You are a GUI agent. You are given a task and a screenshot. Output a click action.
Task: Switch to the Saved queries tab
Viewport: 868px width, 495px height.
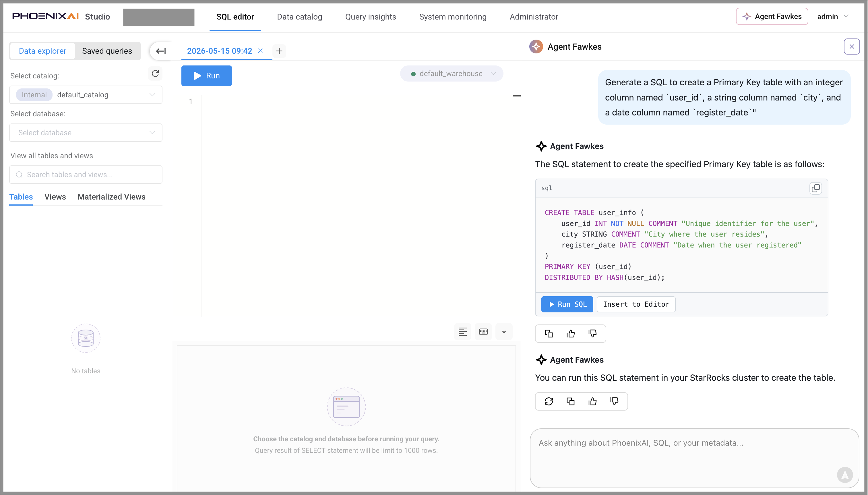pyautogui.click(x=107, y=51)
